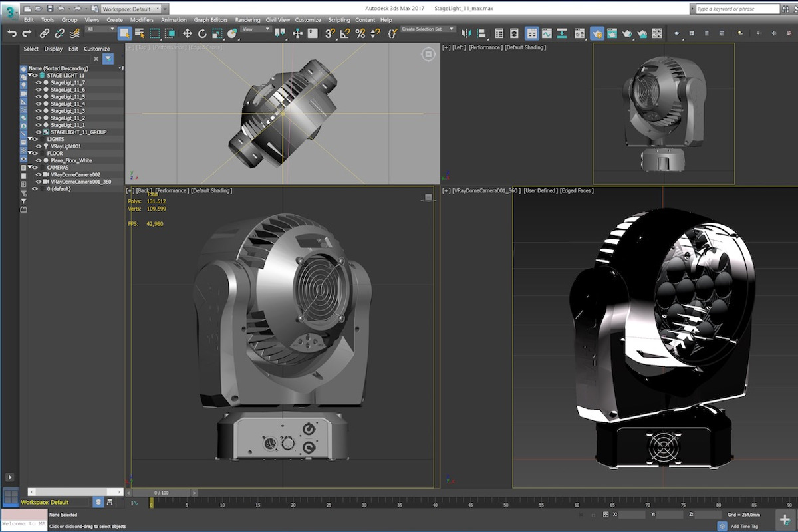Screen dimensions: 798x532
Task: Toggle 3D Snaps on main toolbar
Action: pos(331,33)
